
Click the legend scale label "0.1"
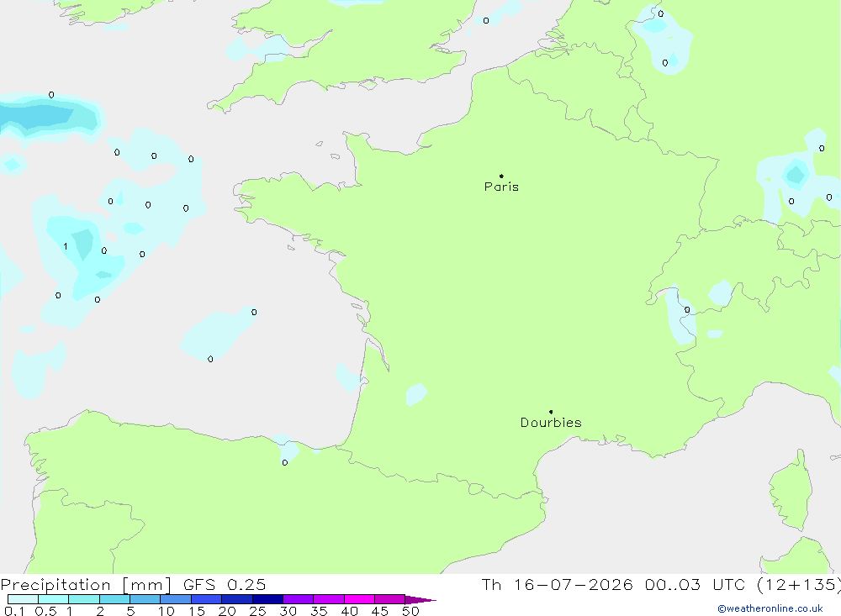coord(14,611)
